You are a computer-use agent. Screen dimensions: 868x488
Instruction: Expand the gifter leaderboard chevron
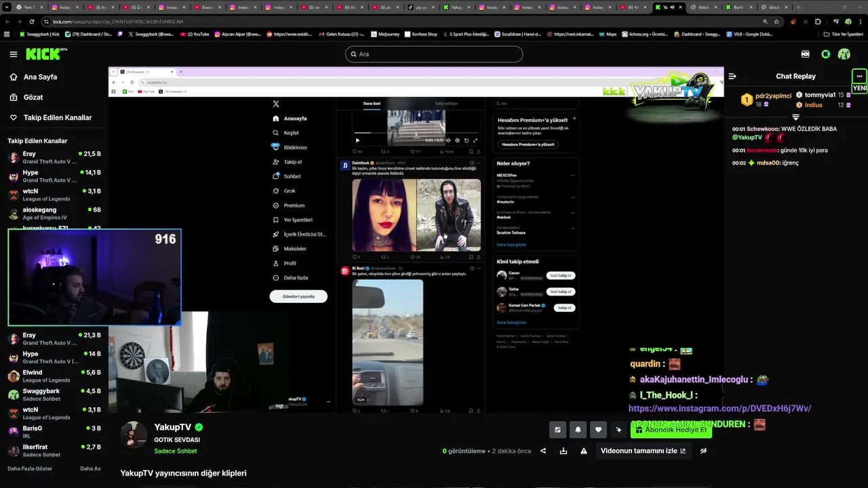click(795, 117)
